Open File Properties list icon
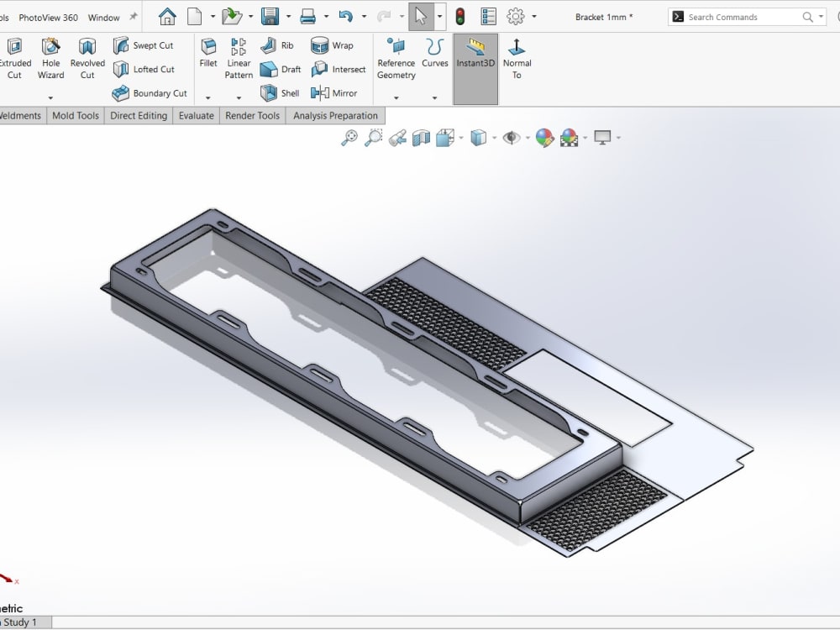The image size is (840, 630). point(488,17)
